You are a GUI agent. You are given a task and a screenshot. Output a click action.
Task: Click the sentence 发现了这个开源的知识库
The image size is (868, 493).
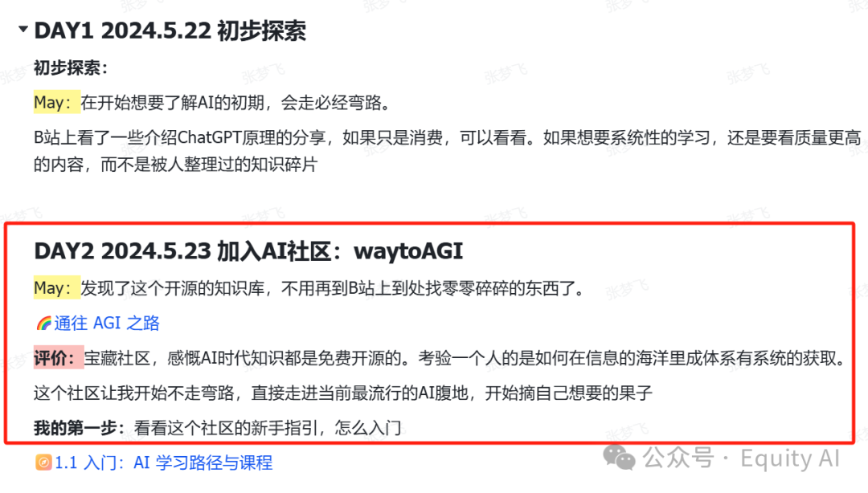pyautogui.click(x=334, y=288)
